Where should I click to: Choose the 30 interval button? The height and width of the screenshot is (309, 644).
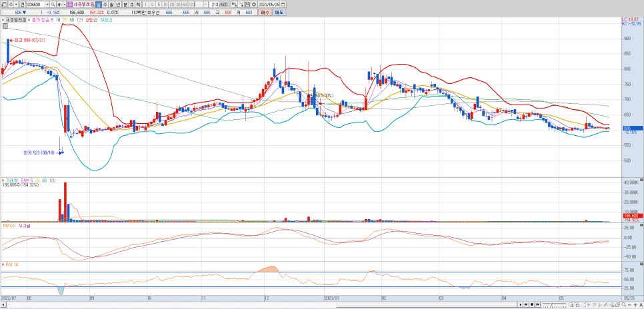[x=178, y=4]
